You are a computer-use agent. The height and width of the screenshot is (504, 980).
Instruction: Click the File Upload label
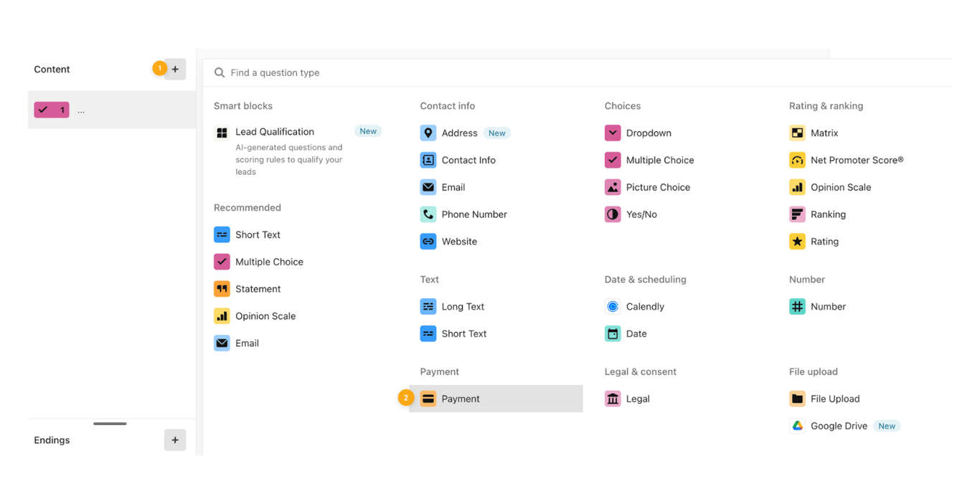click(x=835, y=399)
